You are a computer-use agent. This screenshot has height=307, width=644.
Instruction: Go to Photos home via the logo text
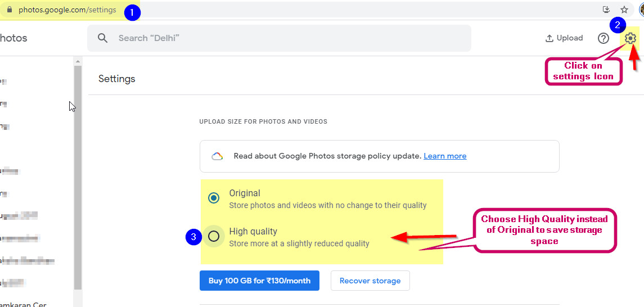point(13,38)
